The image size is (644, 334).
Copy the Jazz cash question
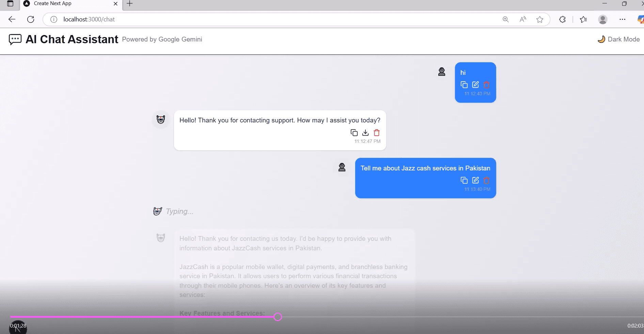(464, 181)
